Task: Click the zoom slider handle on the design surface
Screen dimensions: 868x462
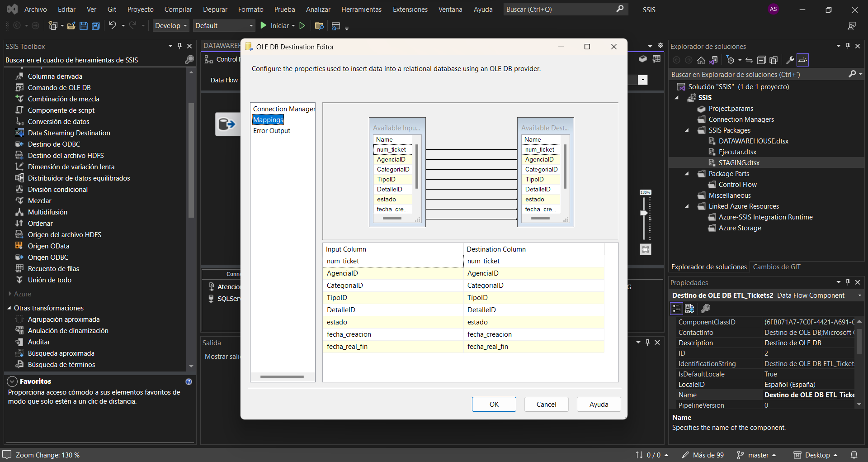Action: tap(644, 213)
